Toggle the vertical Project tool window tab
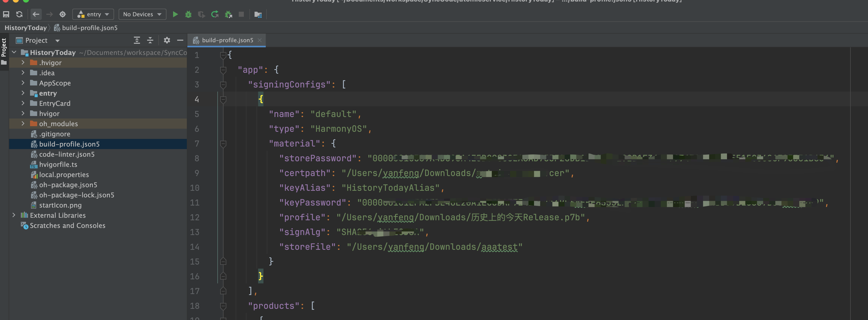The width and height of the screenshot is (868, 320). click(4, 47)
